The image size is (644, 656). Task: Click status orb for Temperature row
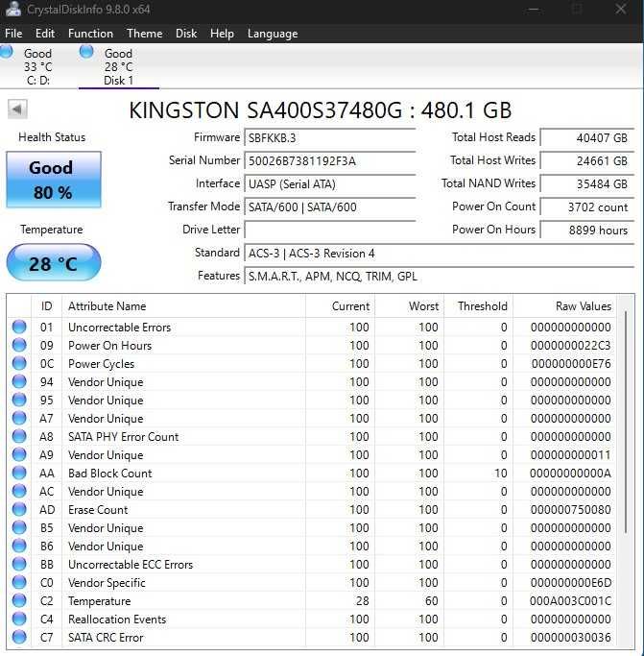19,600
